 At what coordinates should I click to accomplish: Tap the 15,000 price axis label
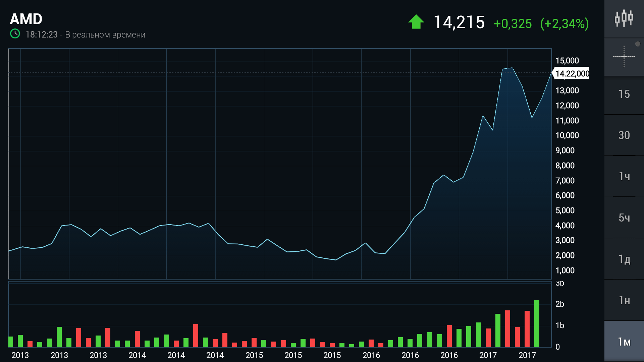(x=567, y=61)
